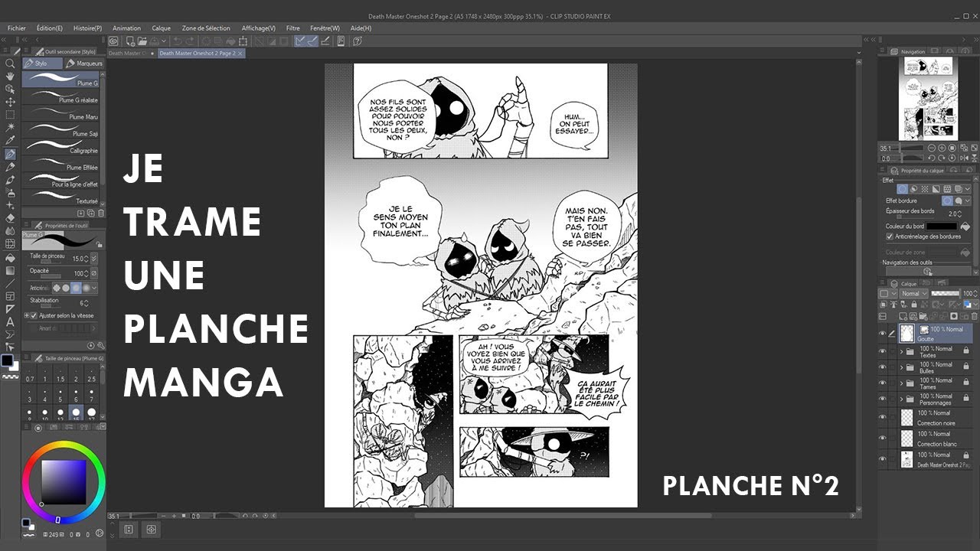Hide the Correction blanc layer

click(x=882, y=438)
